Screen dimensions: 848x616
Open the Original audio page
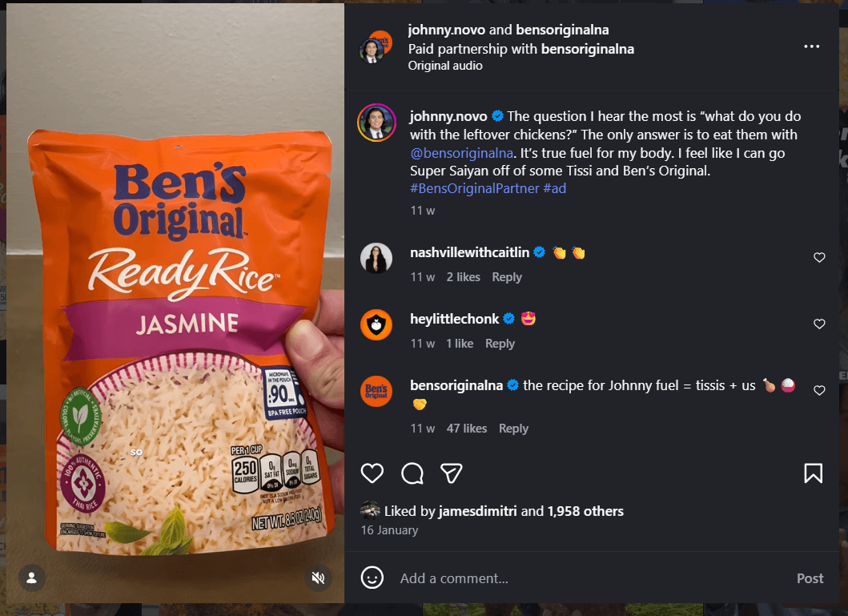click(x=445, y=66)
